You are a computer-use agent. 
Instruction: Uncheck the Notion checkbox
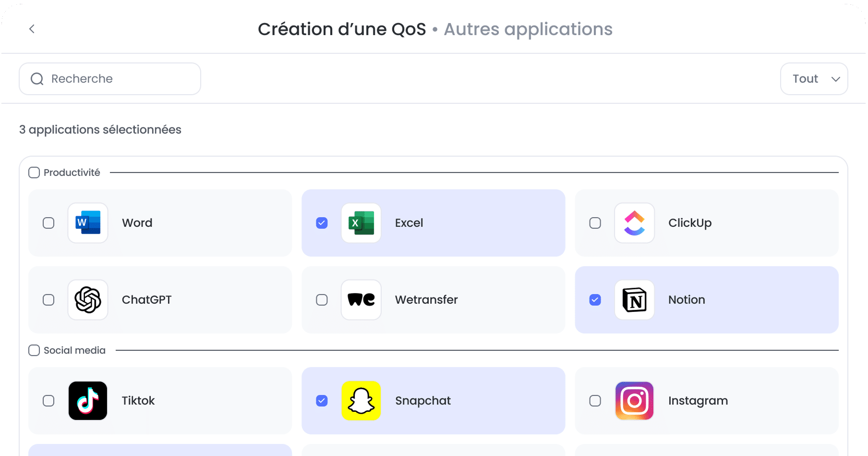pyautogui.click(x=595, y=300)
